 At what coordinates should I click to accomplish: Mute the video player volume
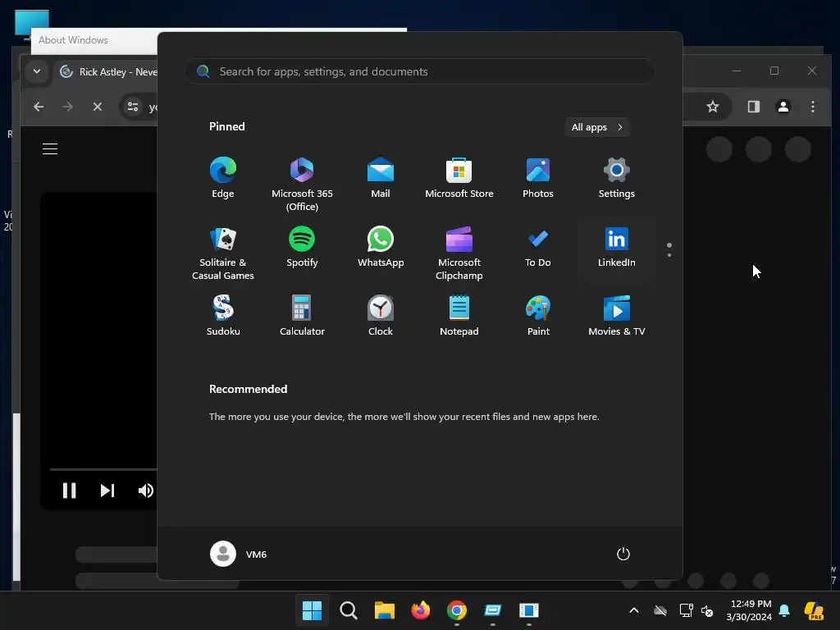click(x=145, y=491)
